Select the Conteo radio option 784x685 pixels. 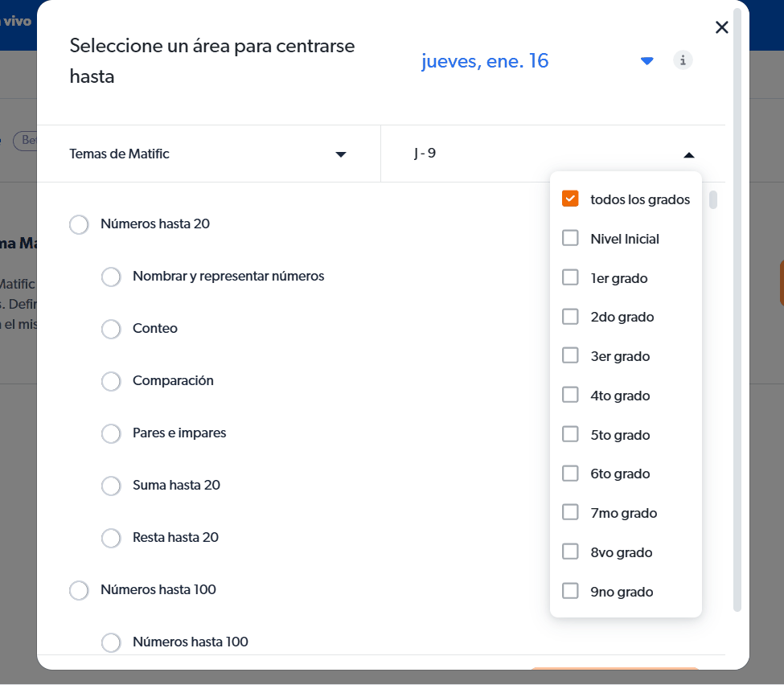click(x=111, y=329)
